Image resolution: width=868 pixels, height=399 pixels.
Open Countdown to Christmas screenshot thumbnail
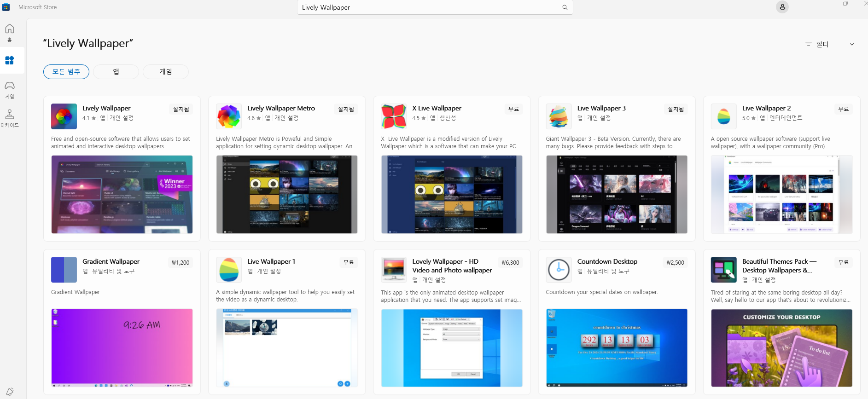click(617, 348)
